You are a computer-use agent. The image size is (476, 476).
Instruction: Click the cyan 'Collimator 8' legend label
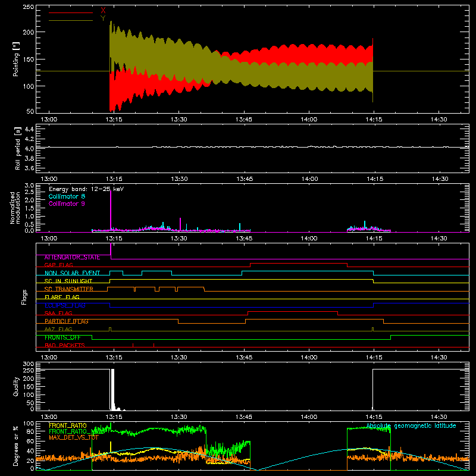click(67, 196)
